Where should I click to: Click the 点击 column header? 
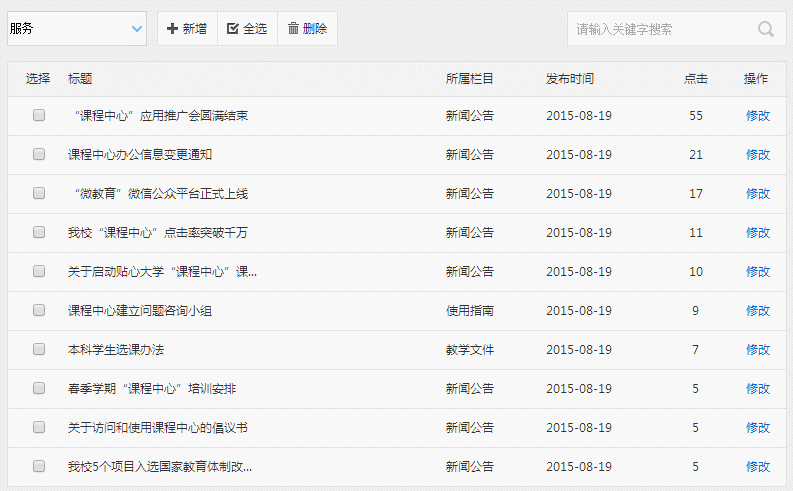pos(696,79)
